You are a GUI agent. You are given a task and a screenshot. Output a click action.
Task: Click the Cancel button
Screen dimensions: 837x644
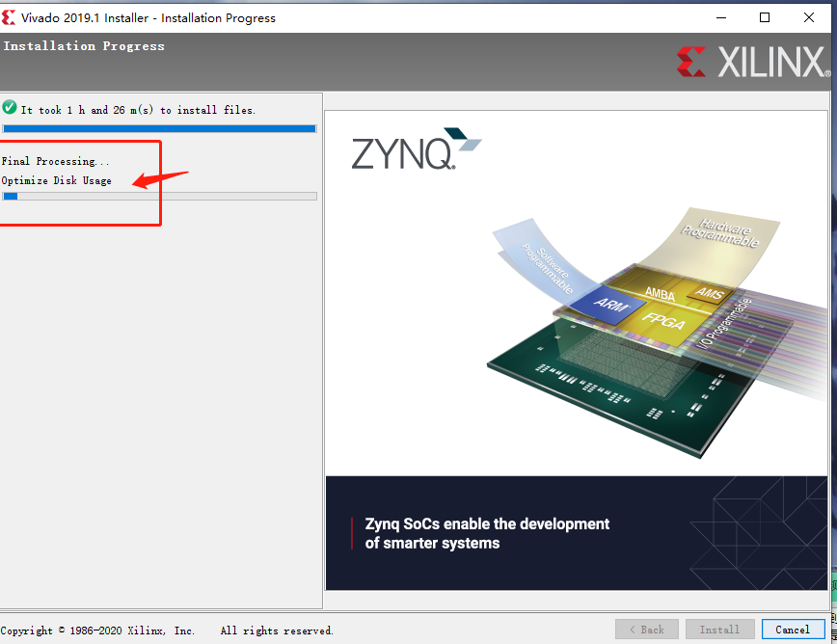(793, 630)
